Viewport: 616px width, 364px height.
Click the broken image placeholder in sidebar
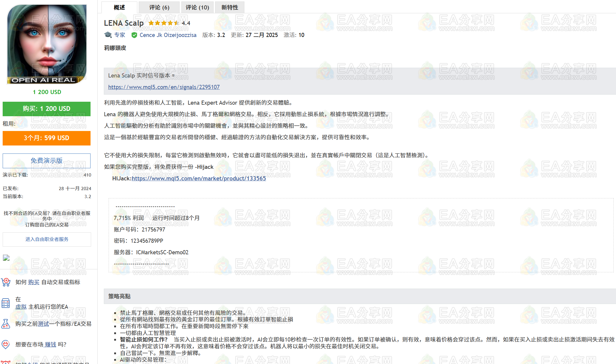6,258
